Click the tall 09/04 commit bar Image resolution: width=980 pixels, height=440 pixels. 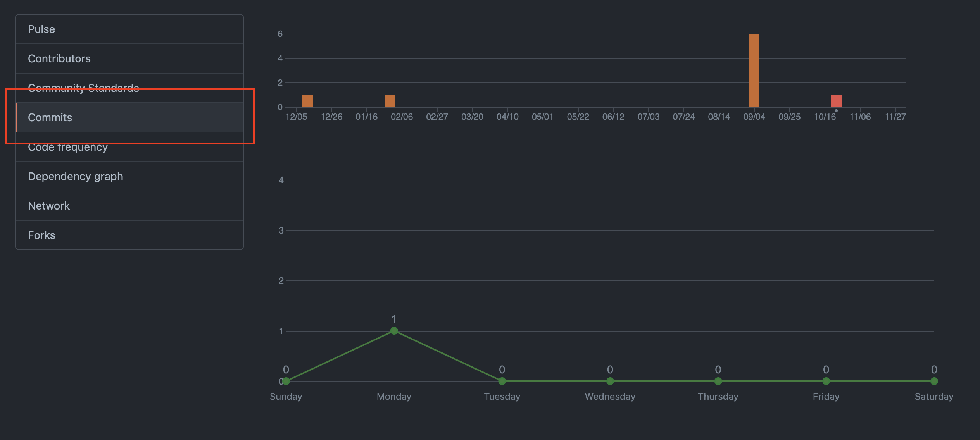pyautogui.click(x=754, y=70)
